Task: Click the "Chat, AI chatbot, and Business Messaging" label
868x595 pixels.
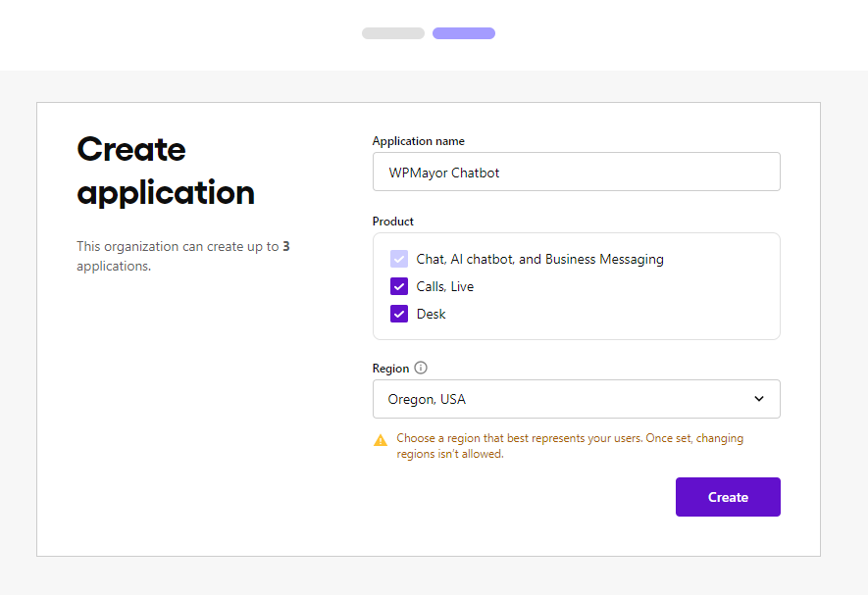Action: [x=539, y=260]
